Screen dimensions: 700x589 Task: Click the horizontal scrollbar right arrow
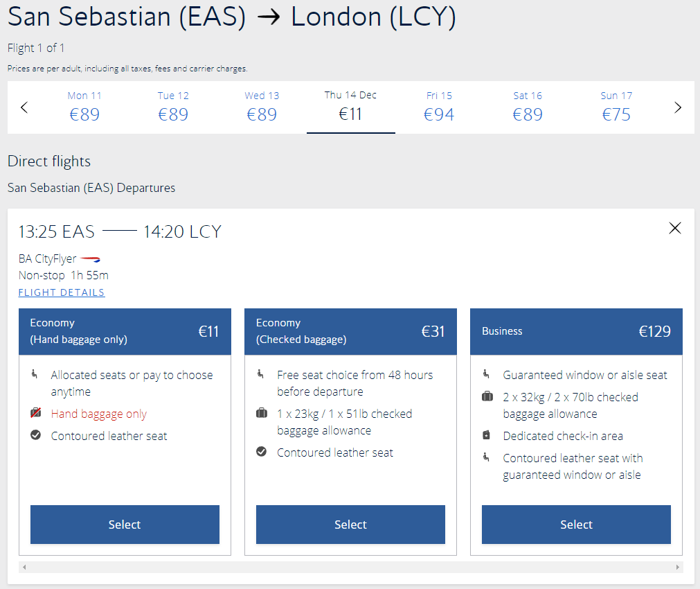pos(677,567)
